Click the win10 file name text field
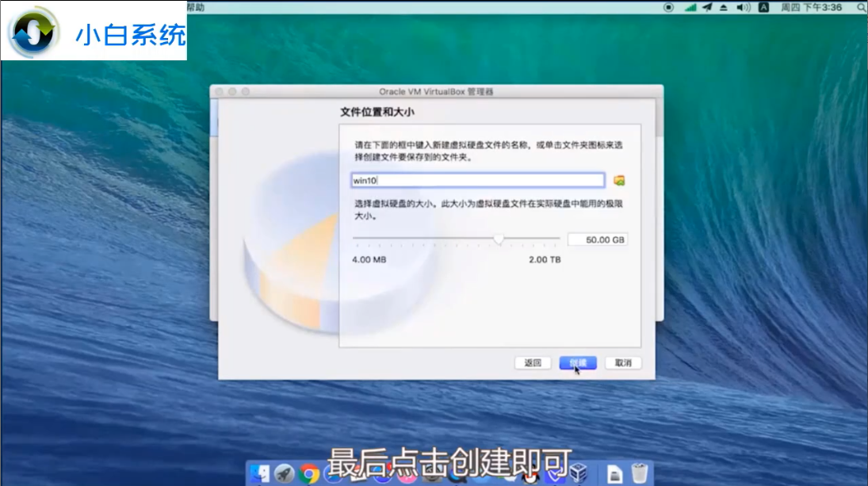This screenshot has height=486, width=868. [x=478, y=181]
